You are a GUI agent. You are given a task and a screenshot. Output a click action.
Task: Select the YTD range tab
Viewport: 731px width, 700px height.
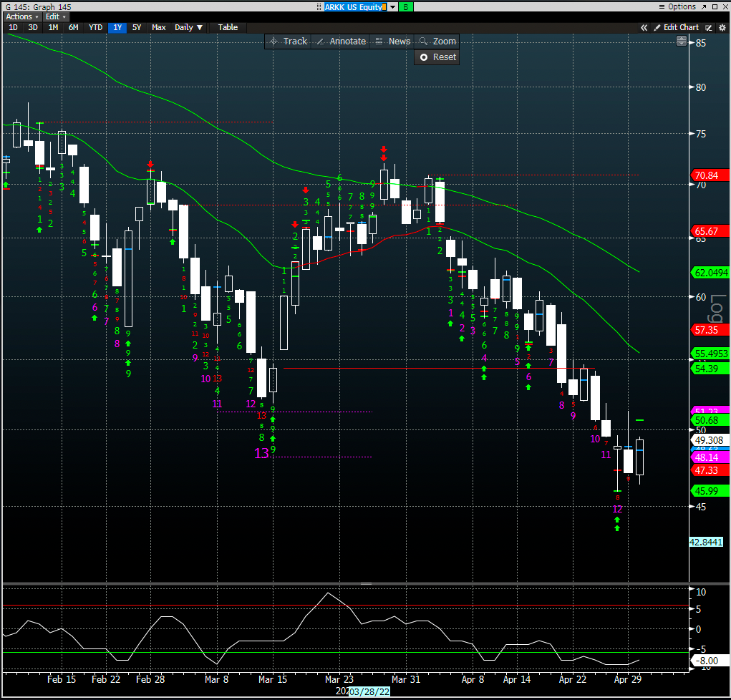pos(95,27)
